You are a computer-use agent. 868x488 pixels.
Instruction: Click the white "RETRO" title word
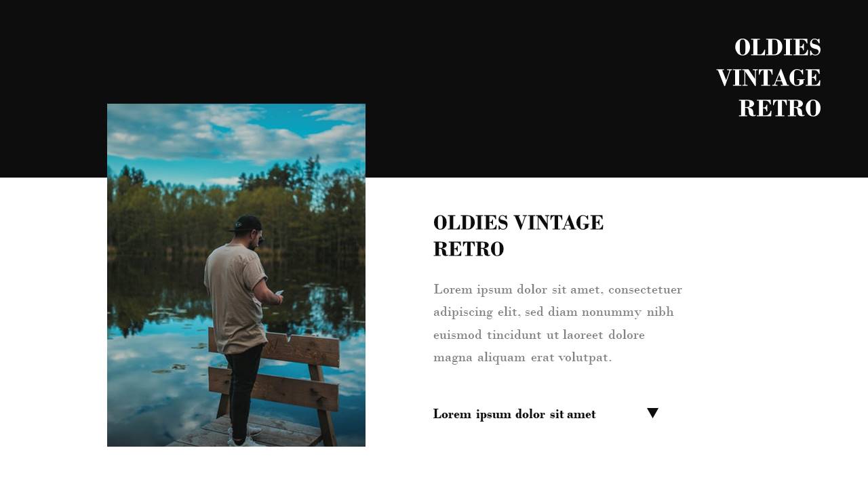click(x=779, y=108)
